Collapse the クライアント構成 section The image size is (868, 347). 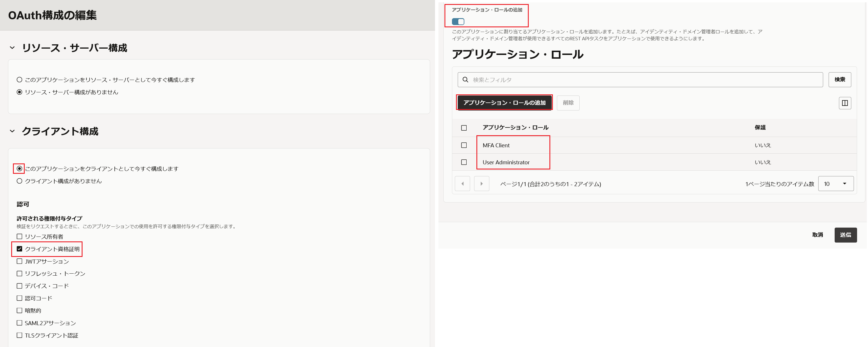(12, 131)
